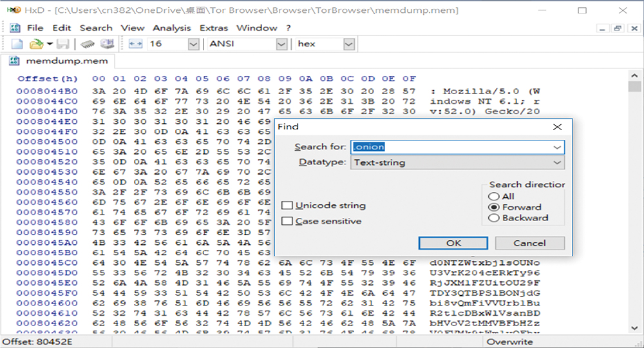
Task: Click decoded text 'v:52.0) Gecko/20'
Action: pyautogui.click(x=485, y=111)
